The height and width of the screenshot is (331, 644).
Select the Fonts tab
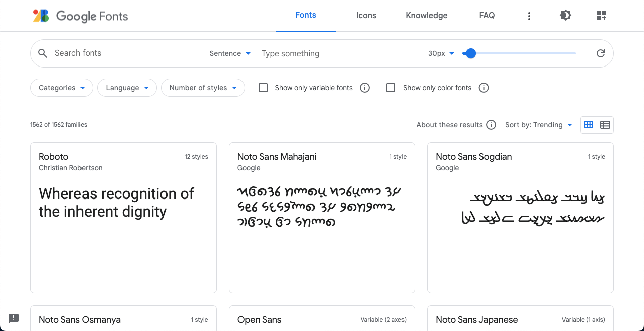tap(306, 15)
